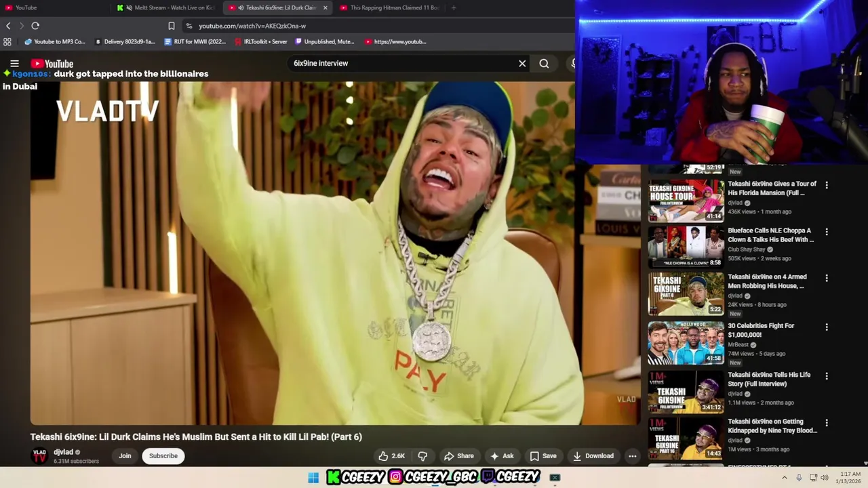Screen dimensions: 868x488
Task: Open 'Youtube to MP3 Co...' bookmark
Action: (54, 42)
